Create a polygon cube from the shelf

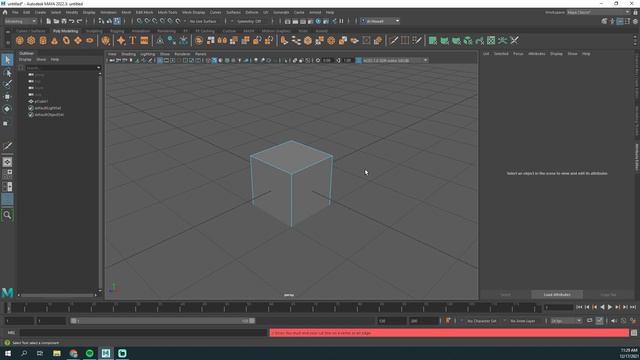(x=31, y=40)
